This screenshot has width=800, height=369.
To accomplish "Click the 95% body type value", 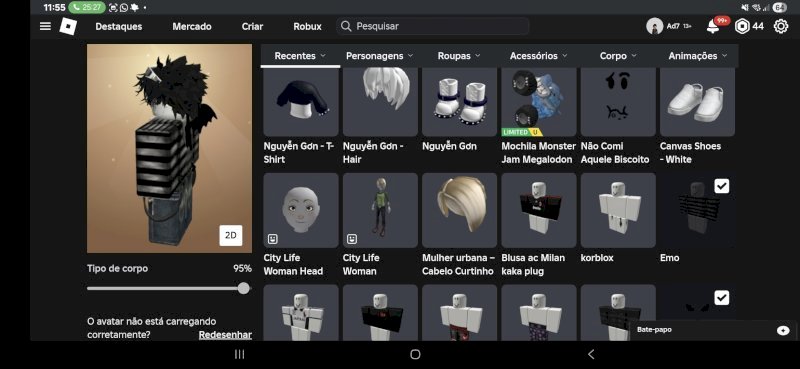I will (242, 268).
